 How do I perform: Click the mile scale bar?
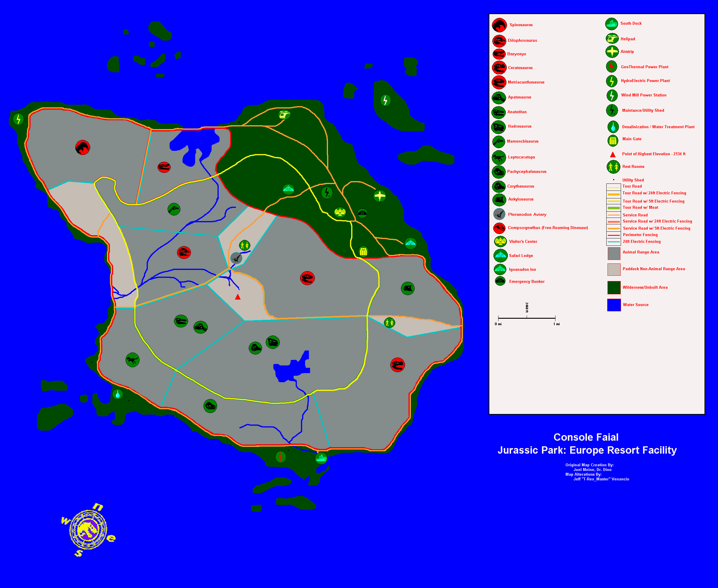click(527, 318)
